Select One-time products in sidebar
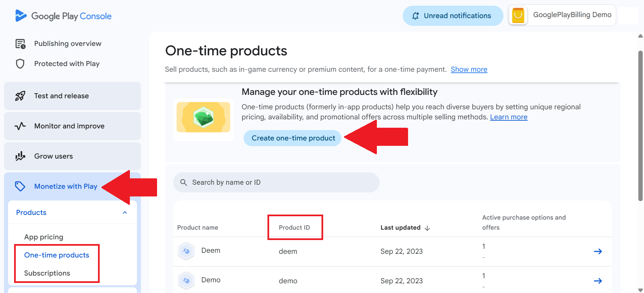 click(57, 255)
